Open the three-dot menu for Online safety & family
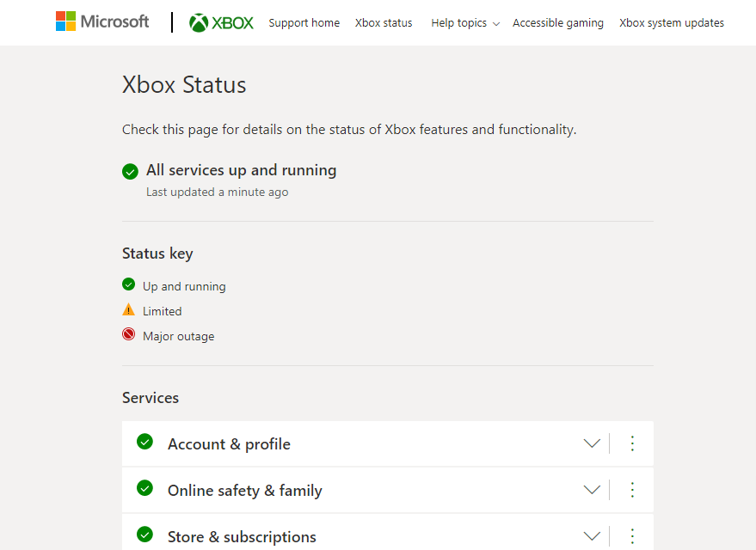The width and height of the screenshot is (756, 550). click(632, 490)
